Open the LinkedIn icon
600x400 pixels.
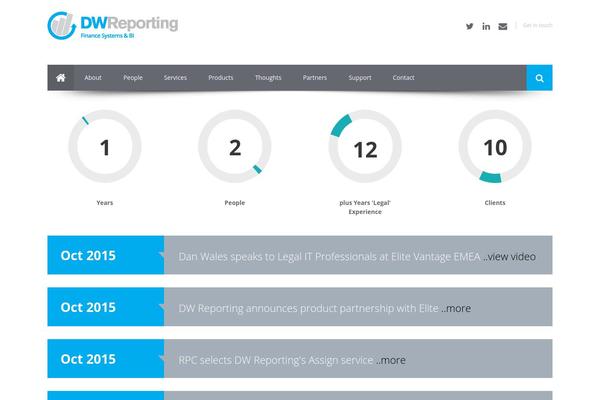pyautogui.click(x=486, y=26)
